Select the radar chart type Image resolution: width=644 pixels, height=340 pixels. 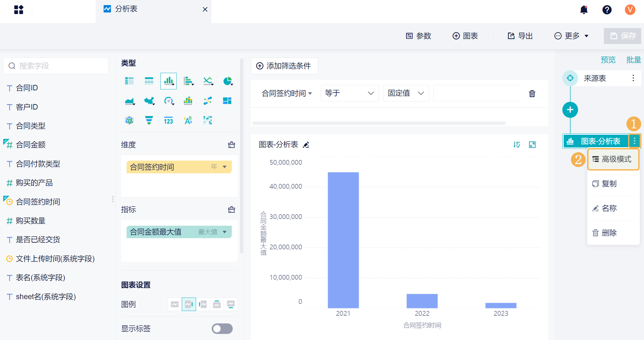tap(129, 120)
